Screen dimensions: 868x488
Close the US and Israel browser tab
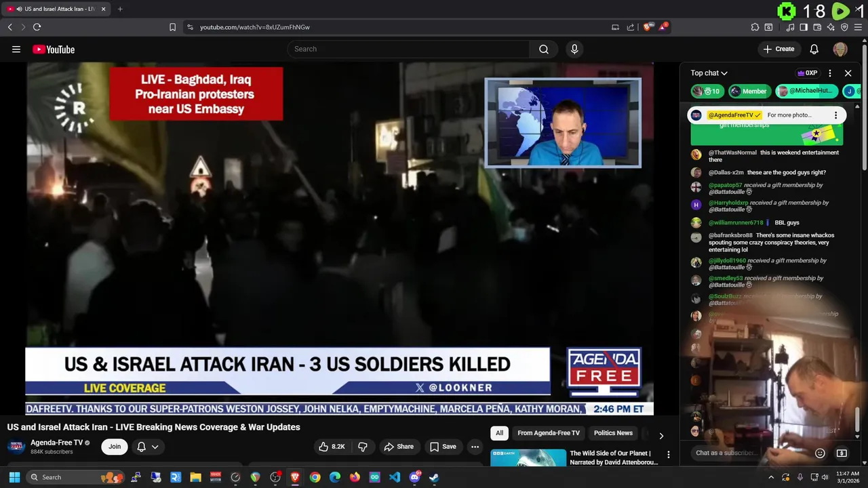103,9
